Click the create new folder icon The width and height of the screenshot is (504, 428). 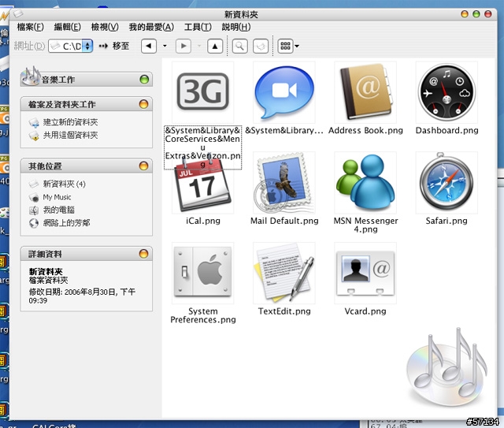point(34,123)
